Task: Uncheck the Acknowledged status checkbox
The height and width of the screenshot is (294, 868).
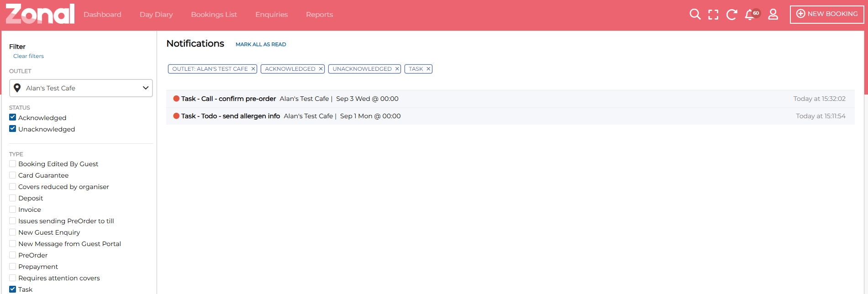Action: point(13,118)
